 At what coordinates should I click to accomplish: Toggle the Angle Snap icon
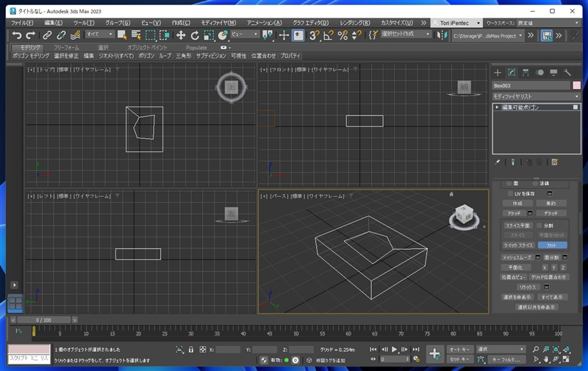[328, 35]
